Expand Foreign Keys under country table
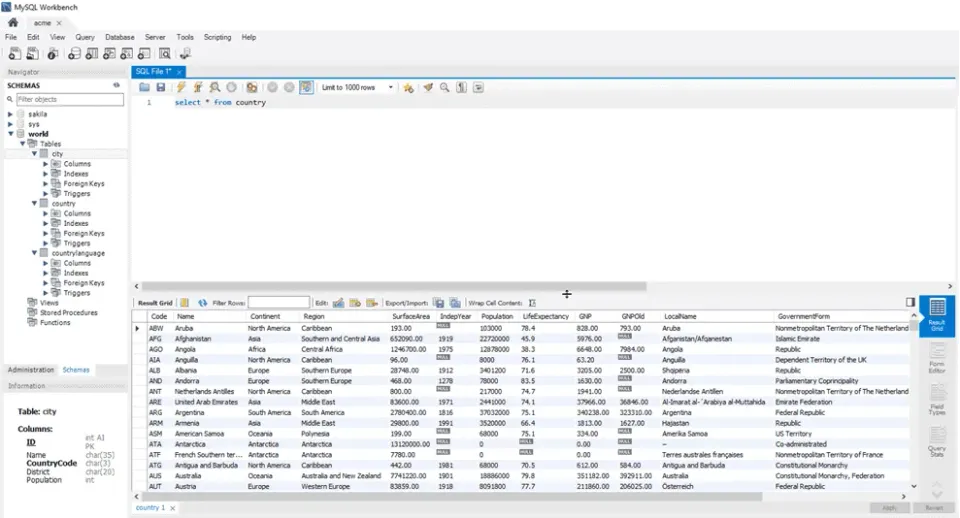 (45, 233)
